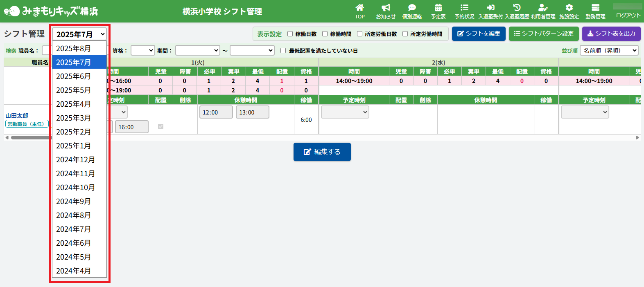Click the 12:00 break start time field
This screenshot has width=644, height=287.
click(x=216, y=112)
